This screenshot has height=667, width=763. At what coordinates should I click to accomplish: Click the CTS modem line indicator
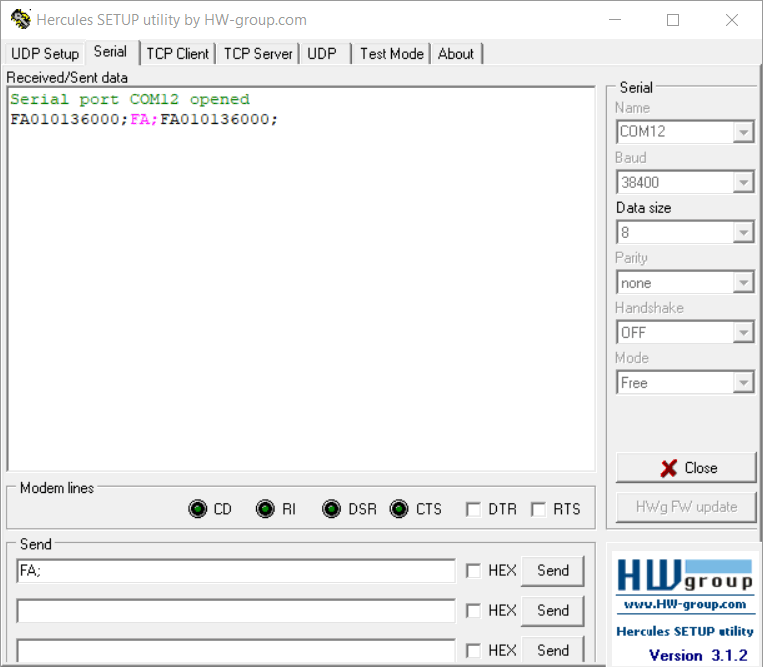click(x=399, y=509)
